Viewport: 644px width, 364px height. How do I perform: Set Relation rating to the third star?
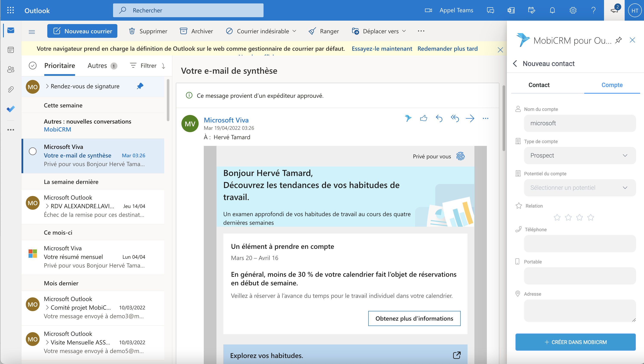pyautogui.click(x=579, y=217)
